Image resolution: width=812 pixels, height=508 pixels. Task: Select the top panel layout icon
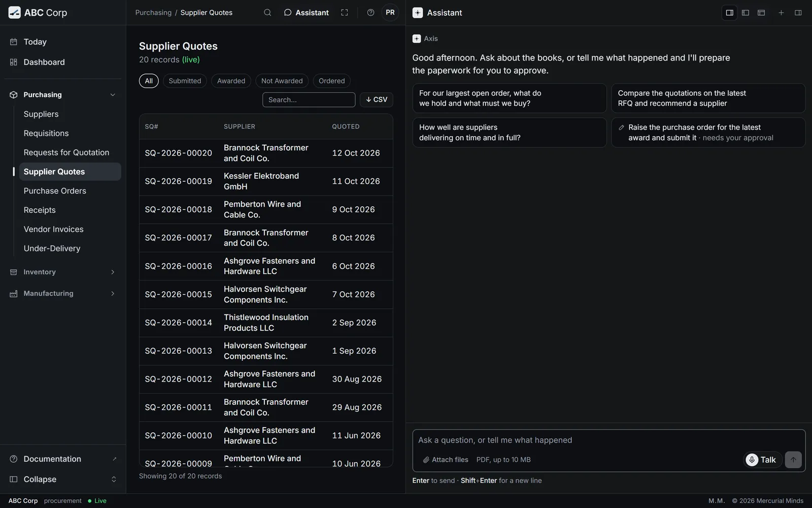click(x=761, y=13)
